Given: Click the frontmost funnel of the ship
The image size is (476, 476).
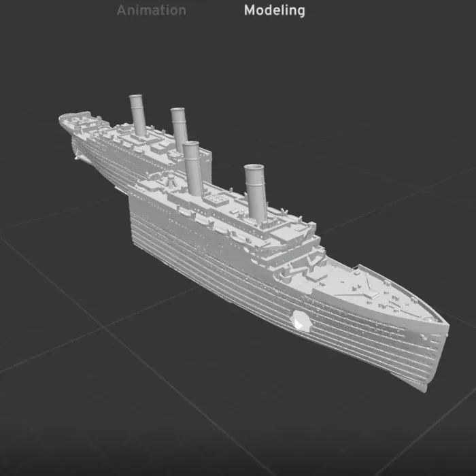Looking at the screenshot, I should pyautogui.click(x=257, y=194).
